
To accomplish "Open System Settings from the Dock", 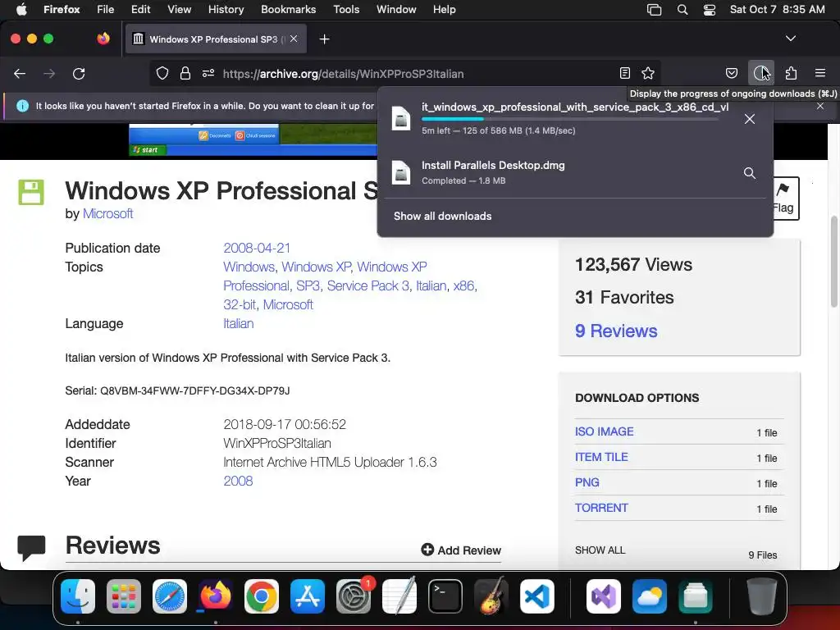I will pos(354,596).
